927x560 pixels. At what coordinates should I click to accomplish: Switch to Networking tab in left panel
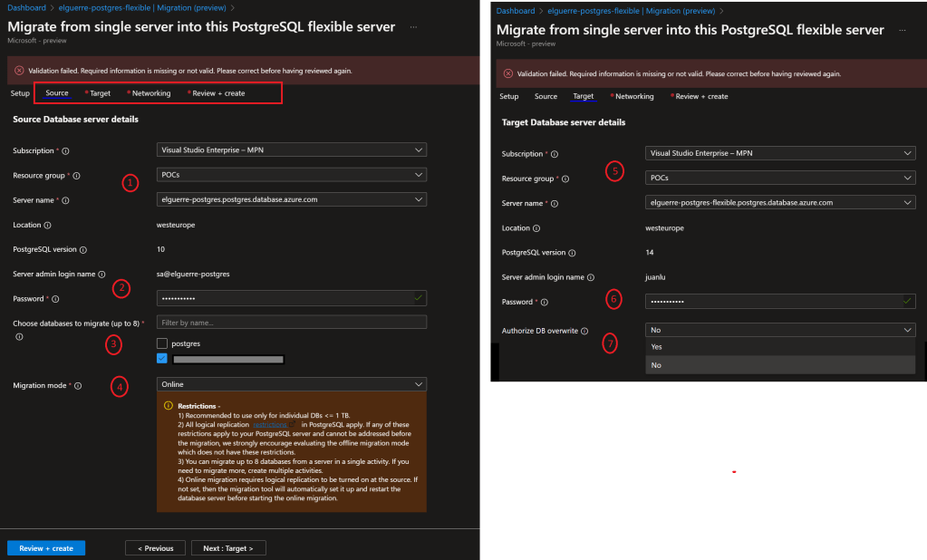pos(151,93)
